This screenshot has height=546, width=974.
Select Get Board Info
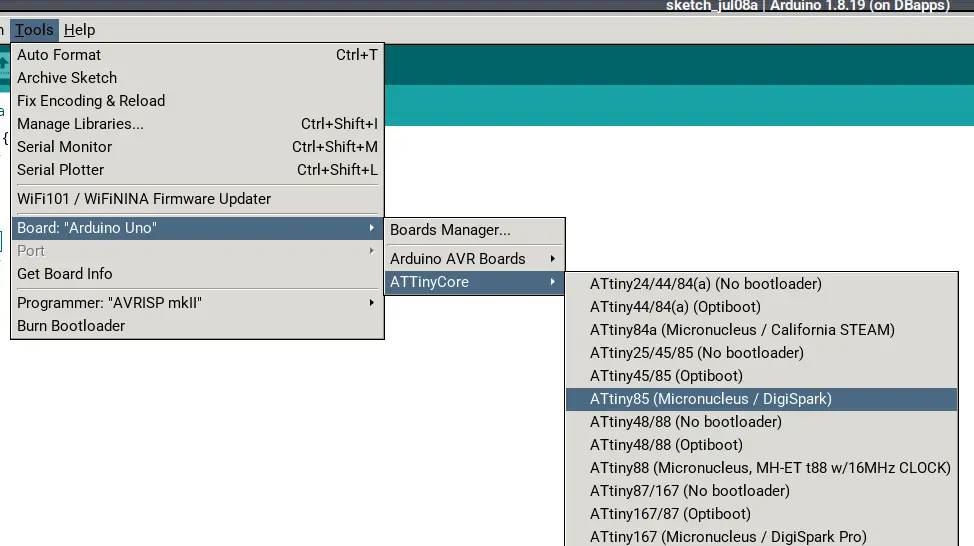point(198,274)
